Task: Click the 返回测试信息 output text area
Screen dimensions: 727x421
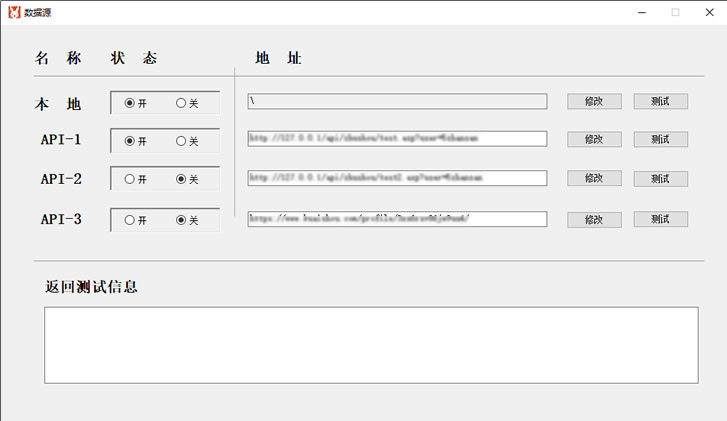Action: [370, 345]
